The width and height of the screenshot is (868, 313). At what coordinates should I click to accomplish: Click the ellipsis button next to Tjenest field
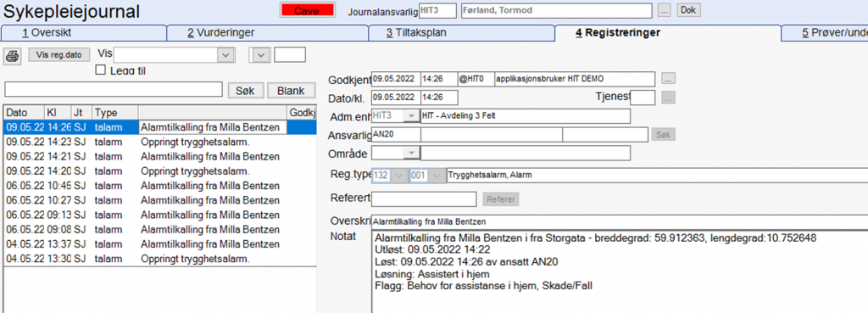[x=669, y=98]
